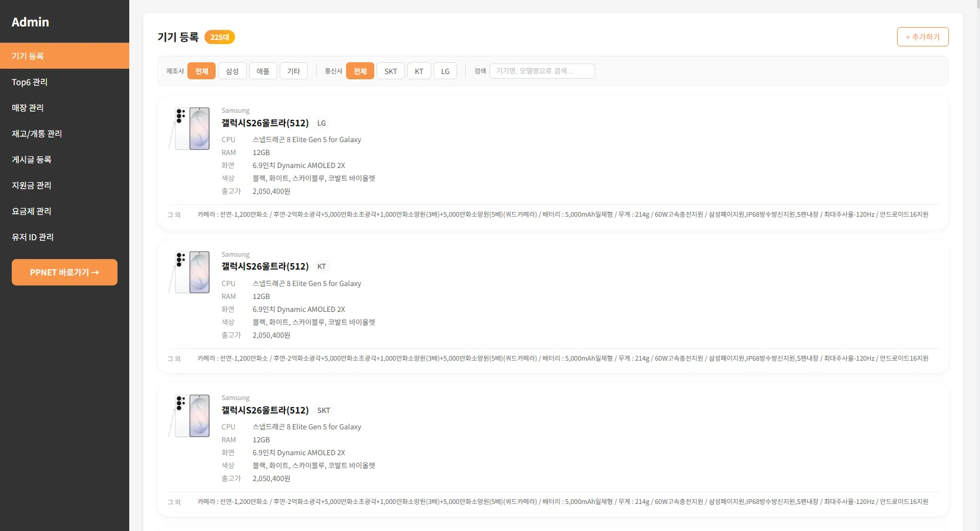This screenshot has height=531, width=980.
Task: Click Samsung brand label in LG card
Action: pos(236,110)
